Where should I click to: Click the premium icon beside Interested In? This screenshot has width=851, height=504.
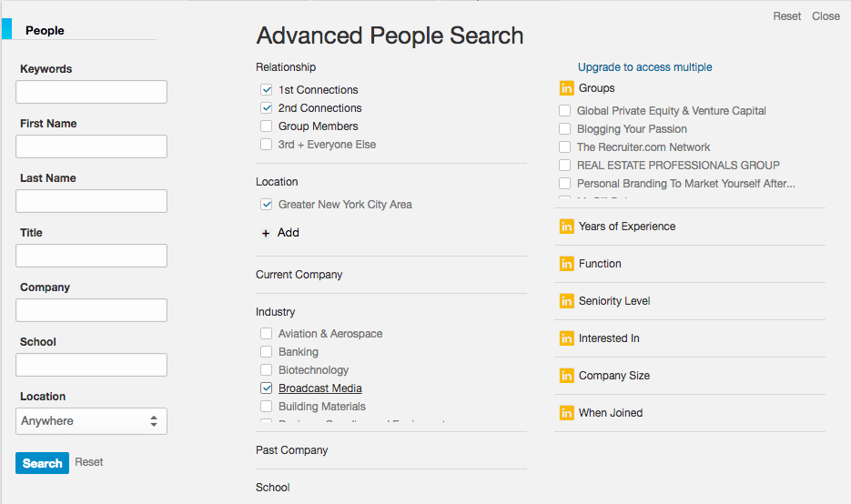coord(567,338)
